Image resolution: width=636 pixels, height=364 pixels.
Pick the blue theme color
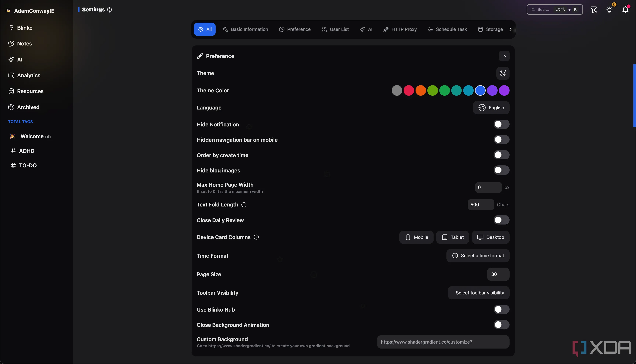(480, 91)
